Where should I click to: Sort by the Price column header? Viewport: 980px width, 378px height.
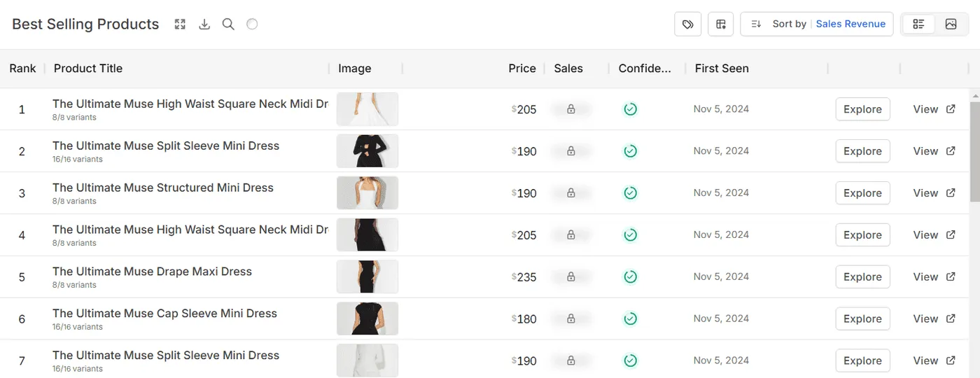point(521,69)
